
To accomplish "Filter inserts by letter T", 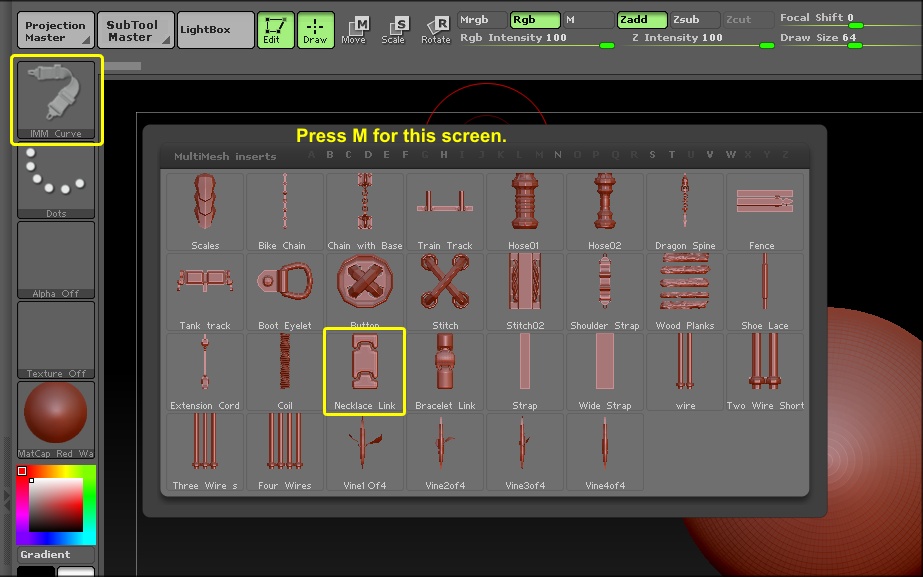I will click(672, 155).
